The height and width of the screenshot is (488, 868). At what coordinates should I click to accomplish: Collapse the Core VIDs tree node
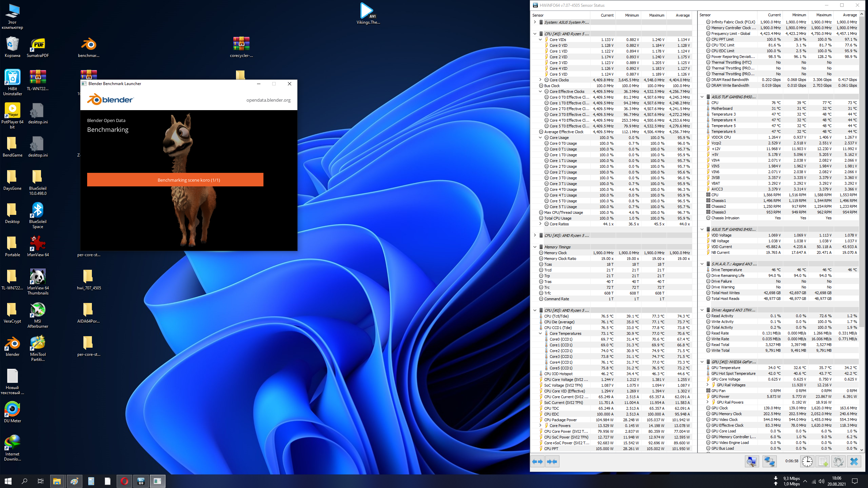(x=540, y=40)
